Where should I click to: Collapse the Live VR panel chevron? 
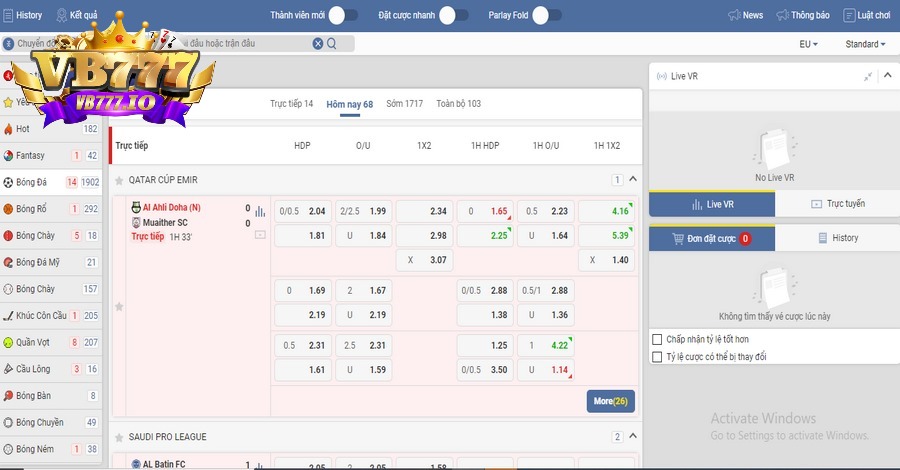[x=887, y=75]
